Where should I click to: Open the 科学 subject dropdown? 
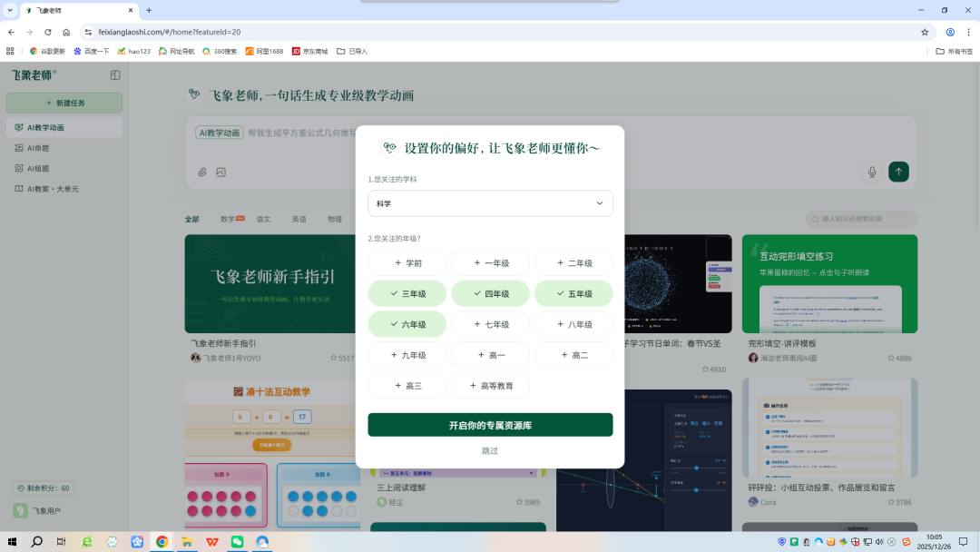click(x=490, y=203)
